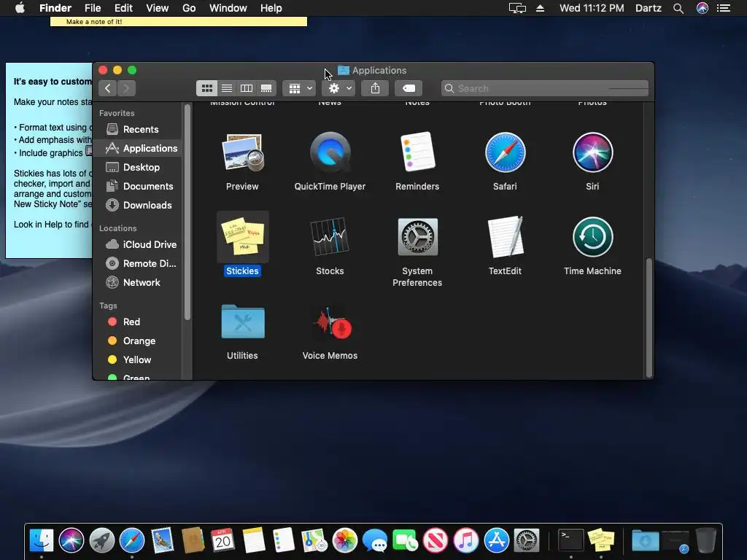Click the Finder search field
The width and height of the screenshot is (747, 560).
click(x=544, y=88)
